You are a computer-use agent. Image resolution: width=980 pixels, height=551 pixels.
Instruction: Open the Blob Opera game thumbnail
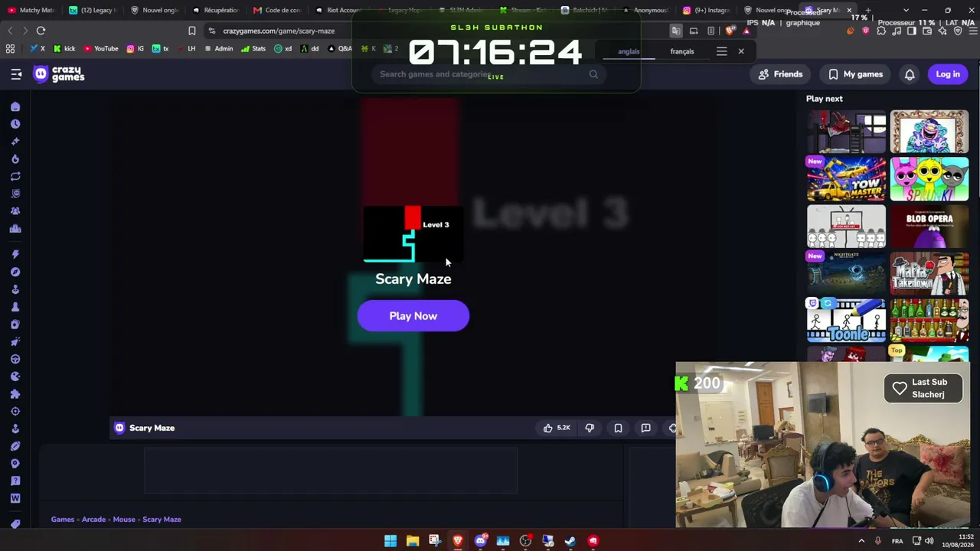pyautogui.click(x=929, y=227)
